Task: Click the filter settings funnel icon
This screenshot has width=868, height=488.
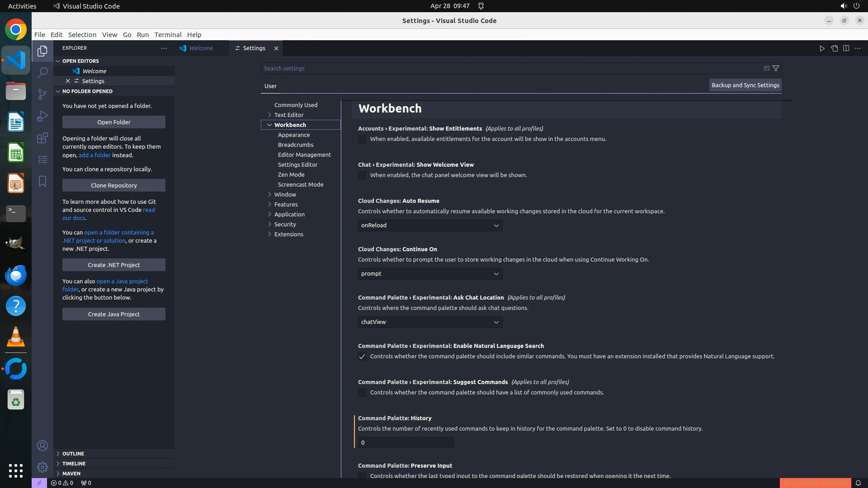Action: click(776, 68)
